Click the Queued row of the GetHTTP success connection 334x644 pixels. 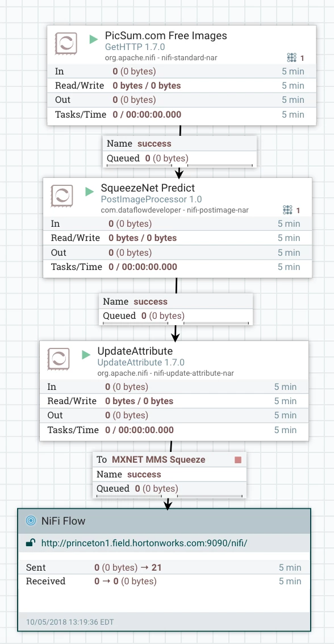coord(179,158)
